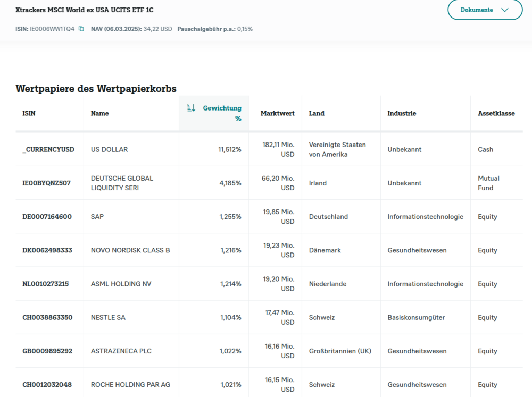Click the ISIN code IE0006WW1TQ4 at top
This screenshot has width=532, height=397.
(52, 29)
